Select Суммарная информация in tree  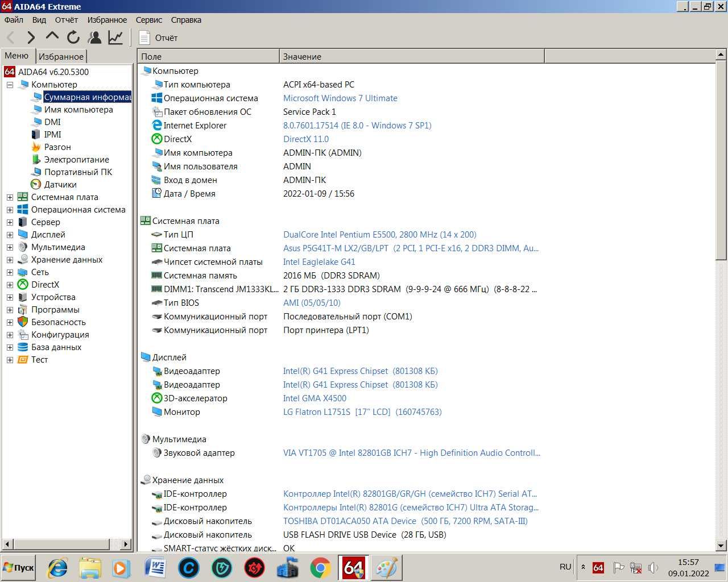87,97
